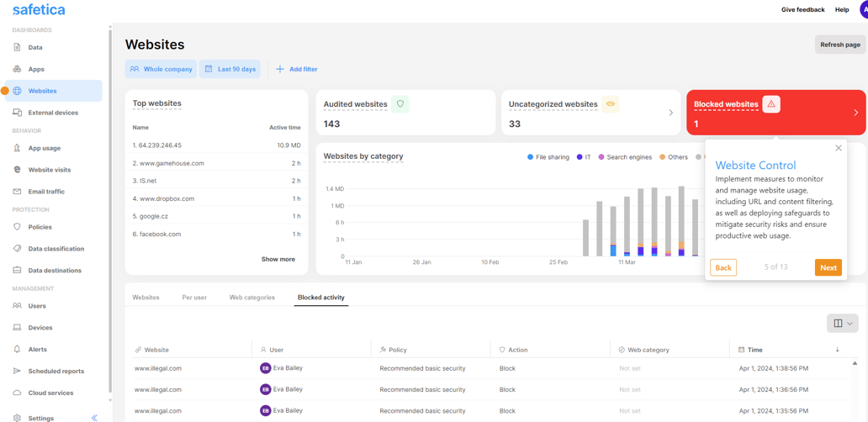868x422 pixels.
Task: Open the table columns selector dropdown
Action: 842,324
